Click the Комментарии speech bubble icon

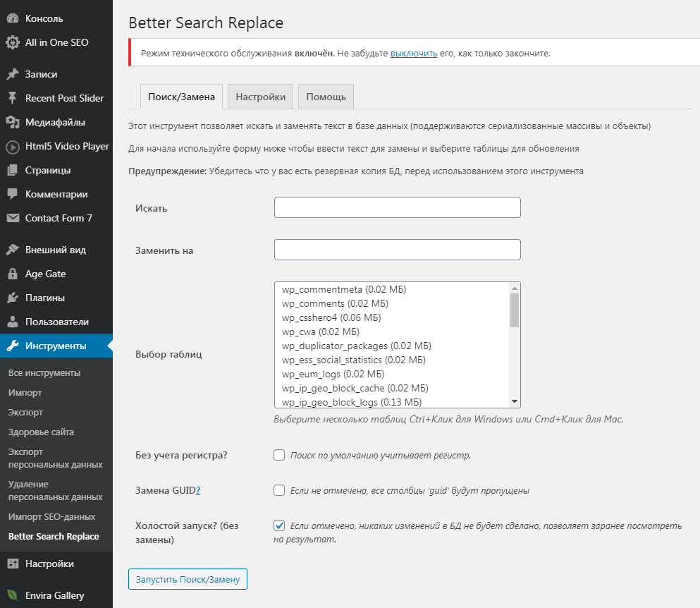click(13, 194)
